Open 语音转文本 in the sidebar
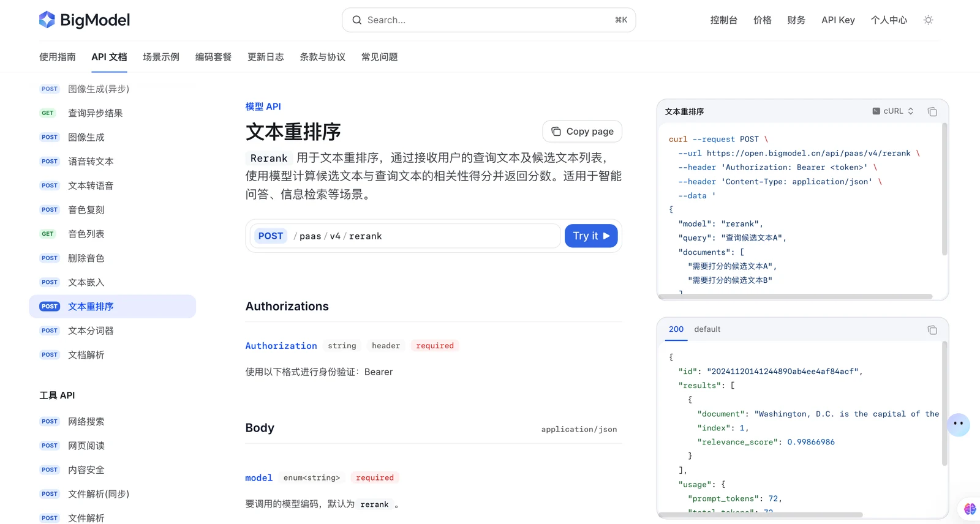Image resolution: width=980 pixels, height=524 pixels. [x=112, y=162]
